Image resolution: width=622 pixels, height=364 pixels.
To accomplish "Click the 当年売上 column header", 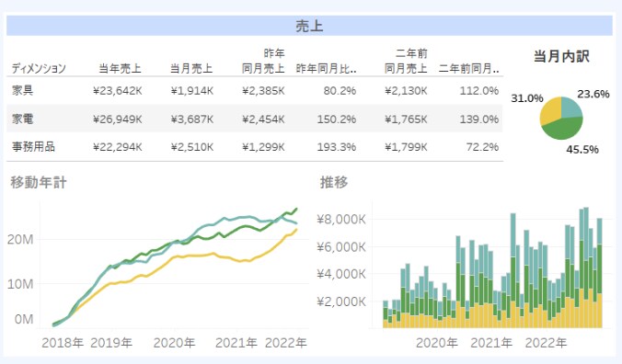I will [x=120, y=69].
